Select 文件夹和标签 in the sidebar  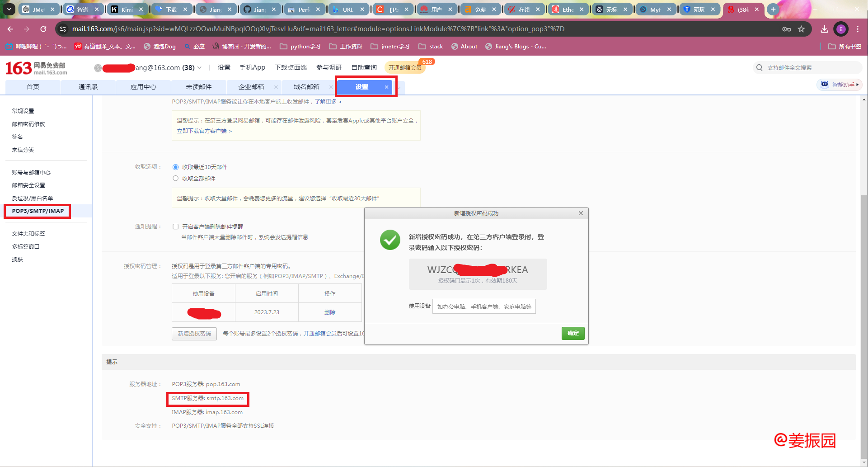point(28,234)
